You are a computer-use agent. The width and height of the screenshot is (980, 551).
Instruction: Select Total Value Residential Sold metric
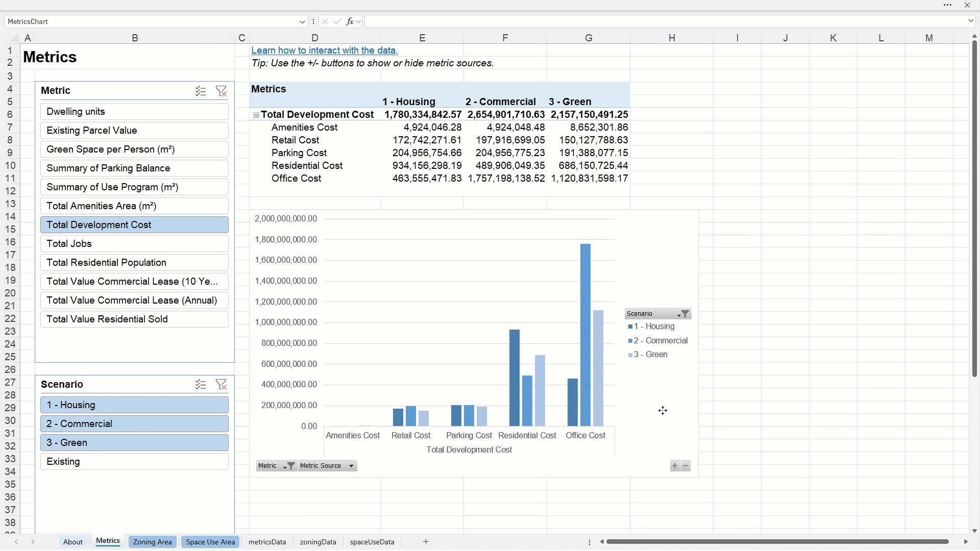[135, 319]
